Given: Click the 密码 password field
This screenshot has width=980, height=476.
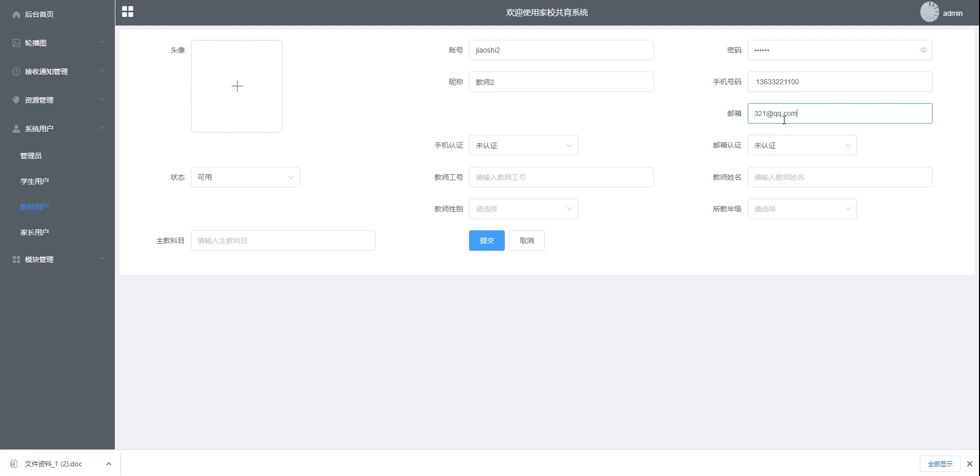Looking at the screenshot, I should click(840, 50).
